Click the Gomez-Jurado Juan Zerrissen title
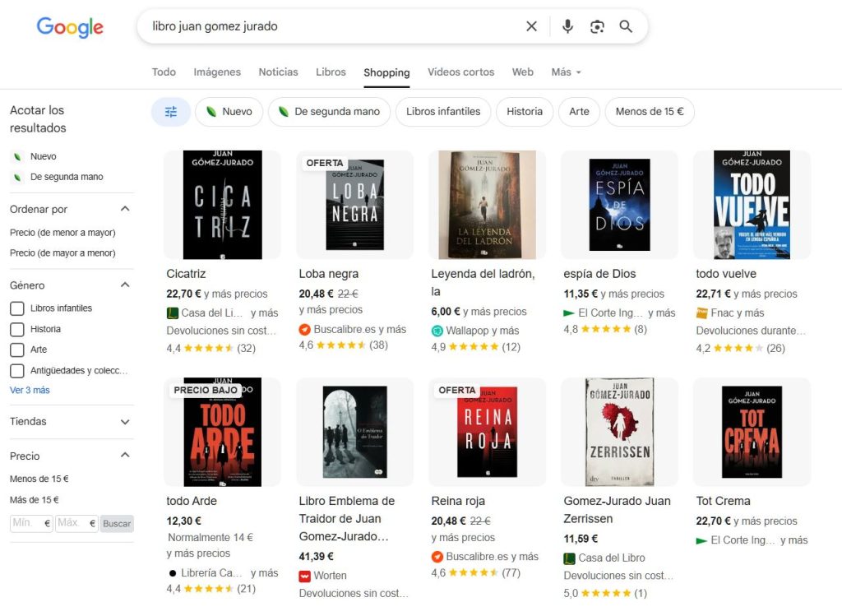The image size is (842, 616). [617, 510]
